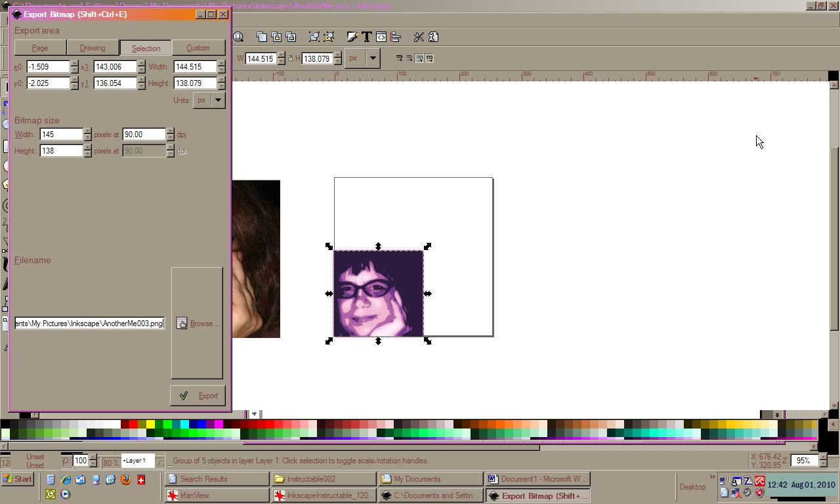The height and width of the screenshot is (504, 840).
Task: Click the red Avira antivirus tray icon
Action: [x=759, y=482]
